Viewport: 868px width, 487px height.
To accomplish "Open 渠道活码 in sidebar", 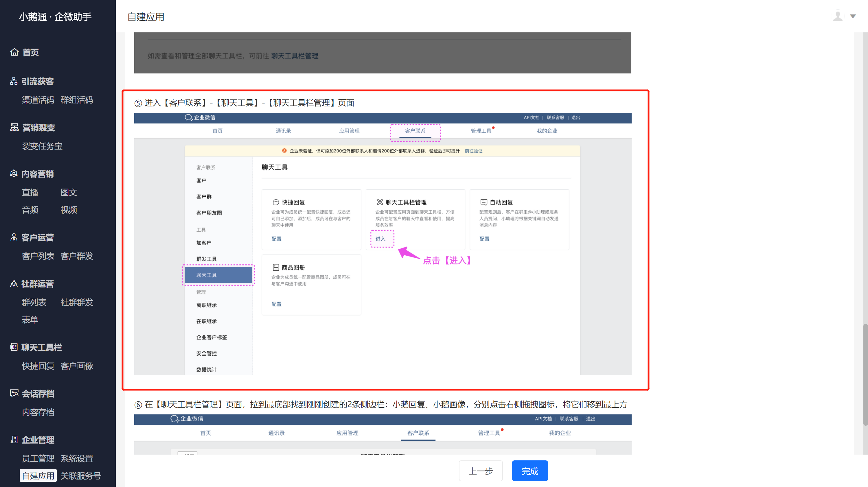I will pos(38,100).
